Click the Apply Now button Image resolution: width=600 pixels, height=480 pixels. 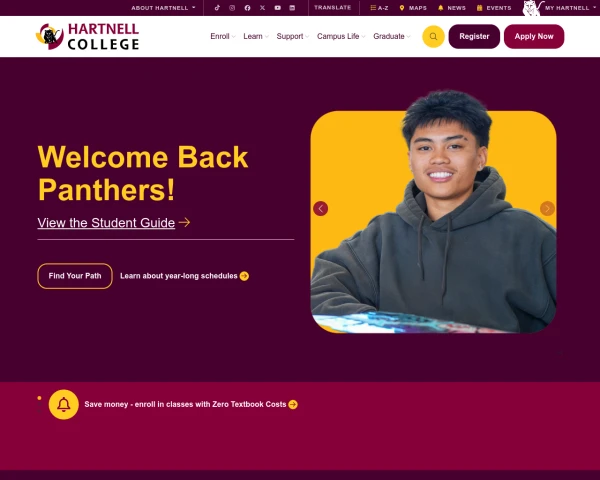click(534, 36)
